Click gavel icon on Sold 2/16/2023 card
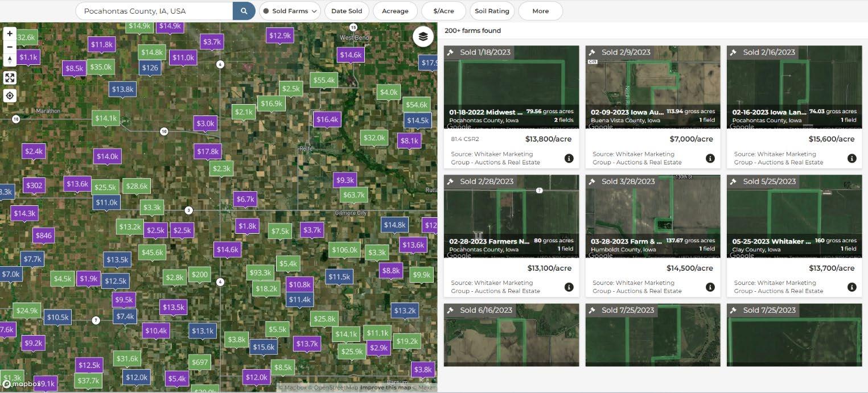The height and width of the screenshot is (393, 868). pos(734,52)
